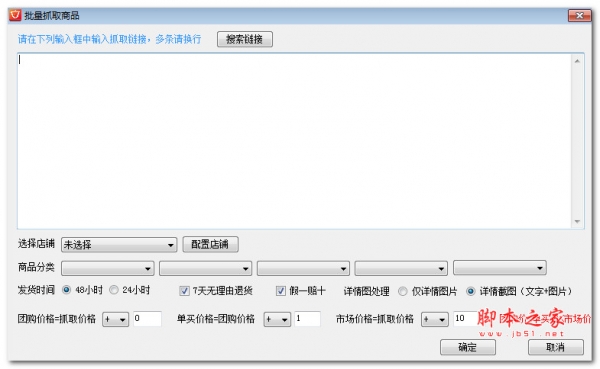Open the 选择店铺 dropdown showing 未选择

[119, 245]
